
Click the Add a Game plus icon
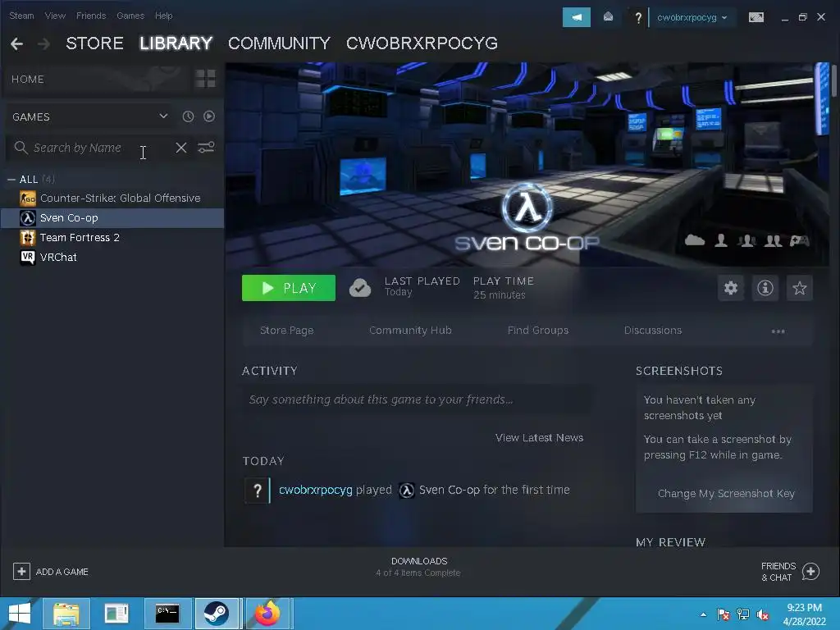pyautogui.click(x=21, y=572)
